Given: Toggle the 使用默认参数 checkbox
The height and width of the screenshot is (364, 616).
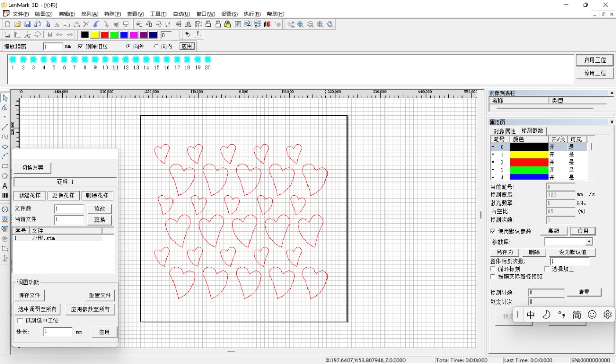Looking at the screenshot, I should click(493, 231).
